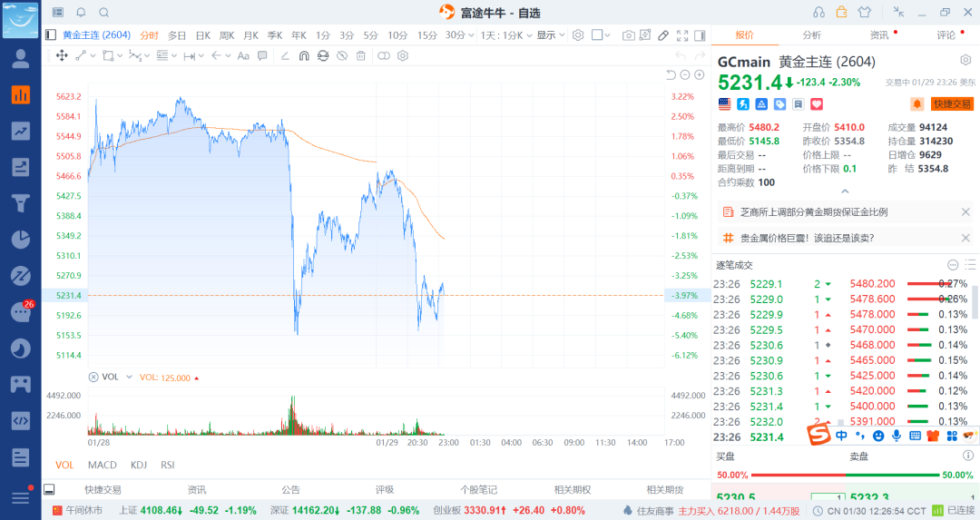The width and height of the screenshot is (980, 520).
Task: Select the RSI indicator
Action: click(x=168, y=465)
